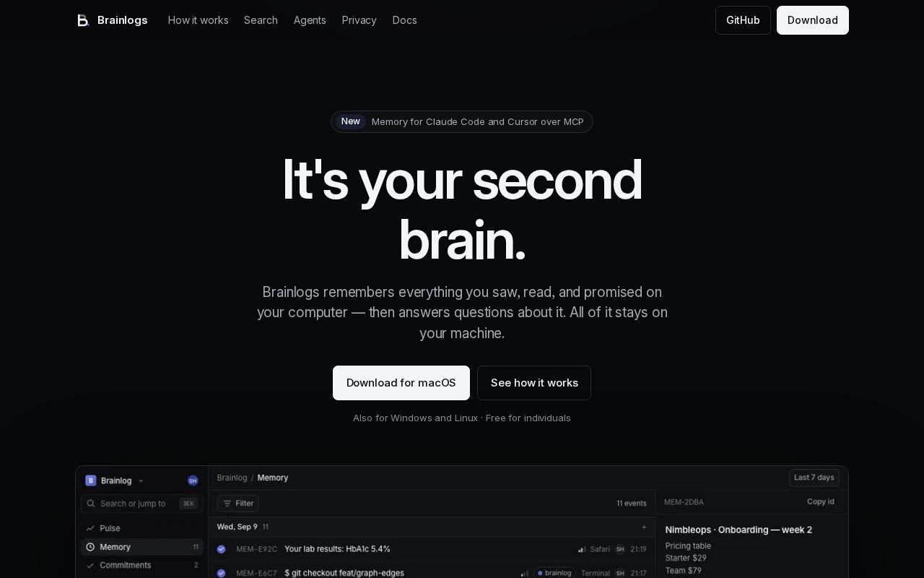Click the Memory breadcrumb
The image size is (924, 578).
point(273,478)
